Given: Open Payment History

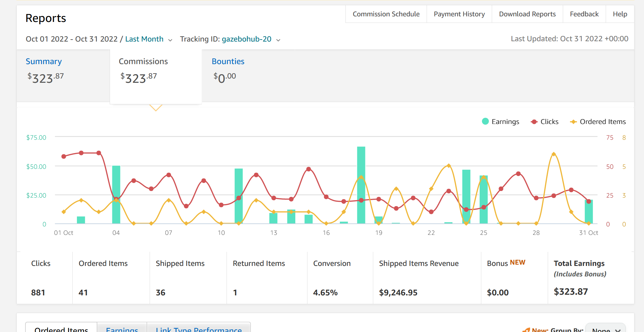Looking at the screenshot, I should pyautogui.click(x=459, y=14).
